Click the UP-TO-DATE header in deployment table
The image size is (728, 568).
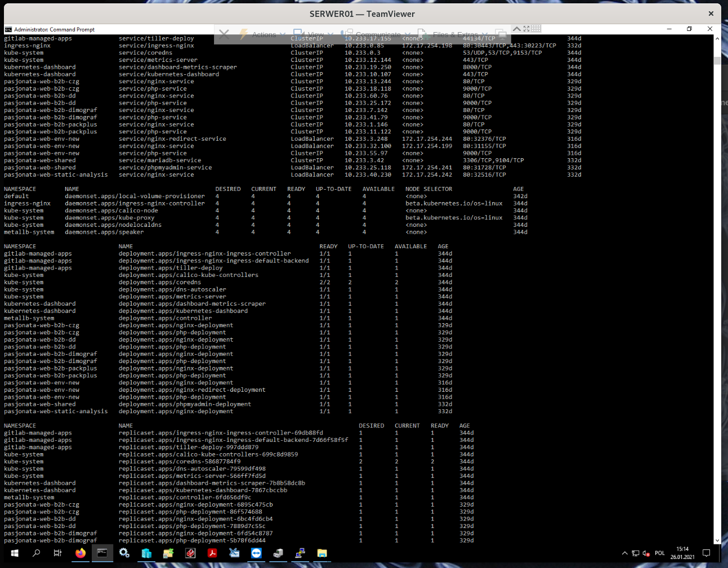(366, 247)
